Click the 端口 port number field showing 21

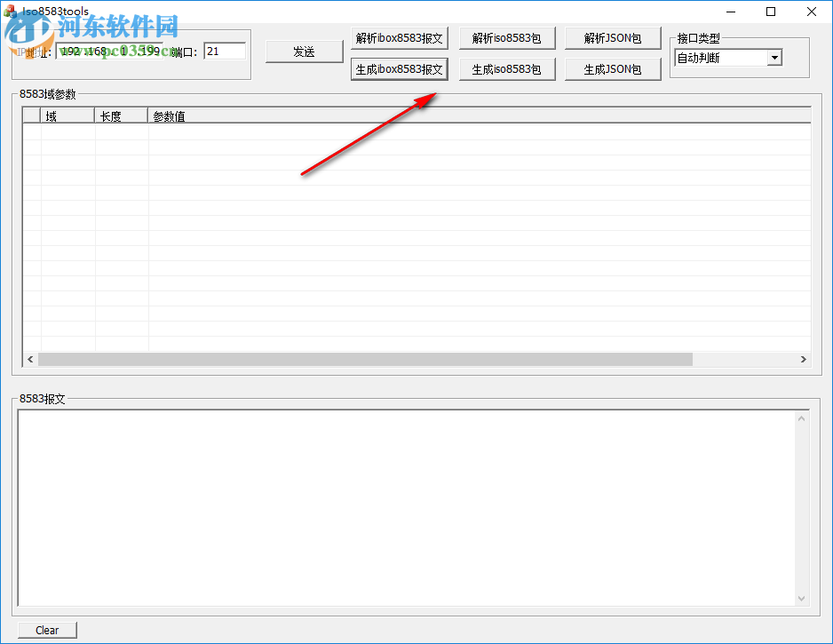(225, 51)
